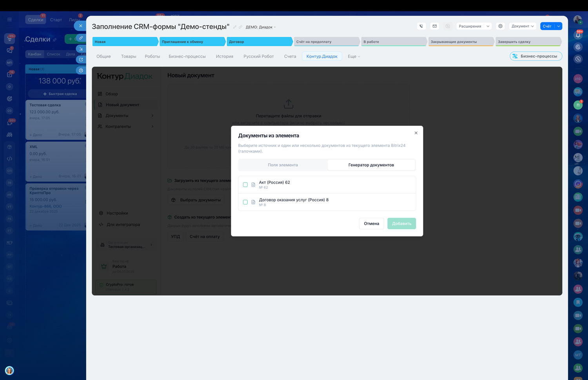
Task: Click the link icon tab on the slider edge
Action: coord(81,38)
